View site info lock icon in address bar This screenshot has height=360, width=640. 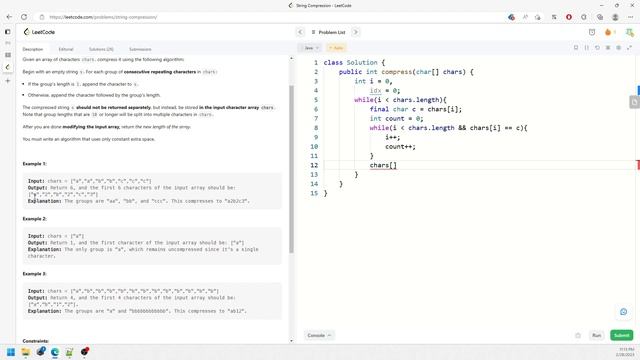(x=42, y=17)
